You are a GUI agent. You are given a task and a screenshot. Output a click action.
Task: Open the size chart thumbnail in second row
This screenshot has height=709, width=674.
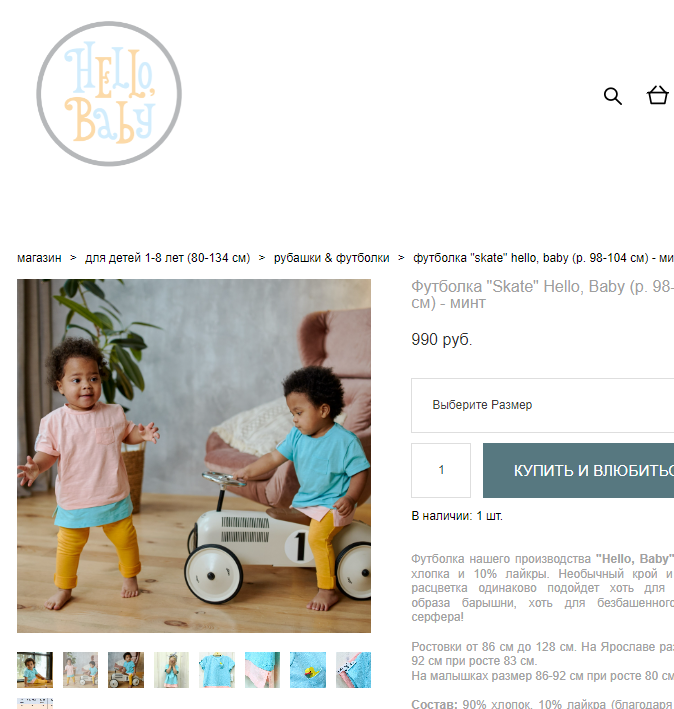click(x=35, y=704)
